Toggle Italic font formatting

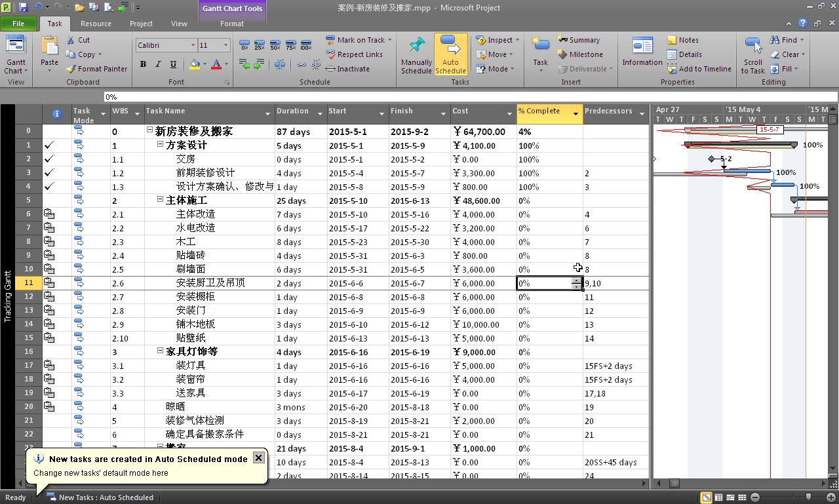(158, 64)
